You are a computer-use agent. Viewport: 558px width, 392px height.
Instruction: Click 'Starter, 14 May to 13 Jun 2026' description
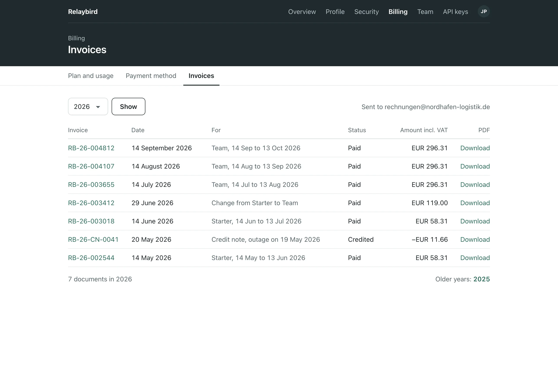pyautogui.click(x=258, y=258)
